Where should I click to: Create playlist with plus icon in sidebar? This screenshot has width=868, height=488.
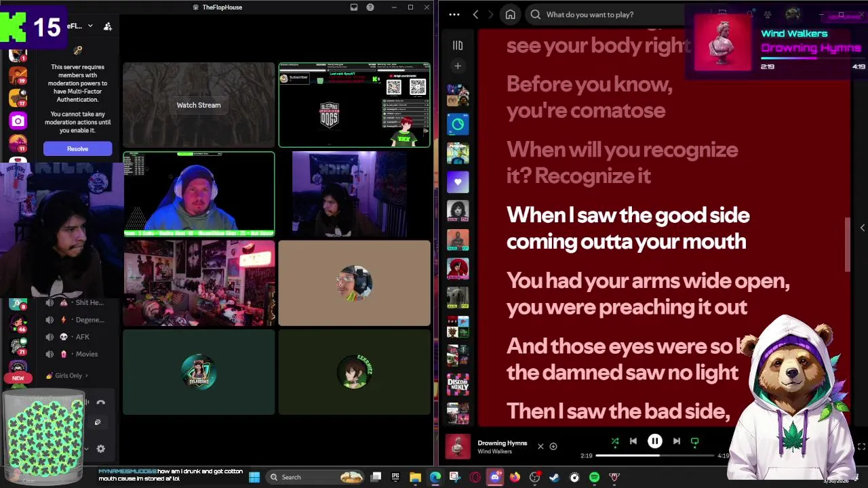pyautogui.click(x=458, y=66)
